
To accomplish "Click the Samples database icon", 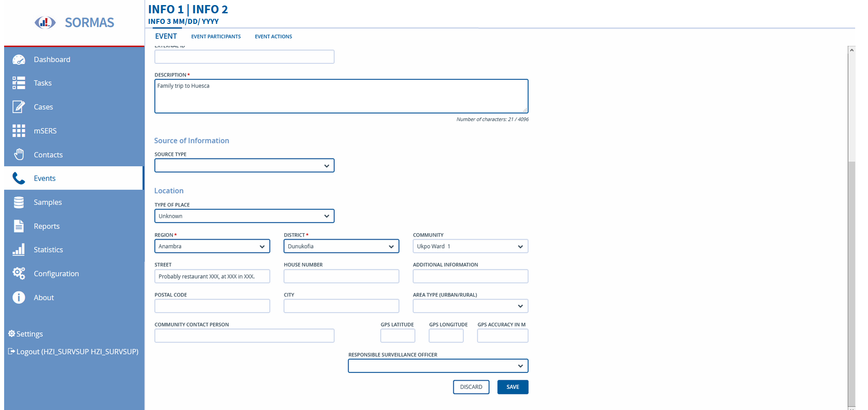I will [19, 202].
